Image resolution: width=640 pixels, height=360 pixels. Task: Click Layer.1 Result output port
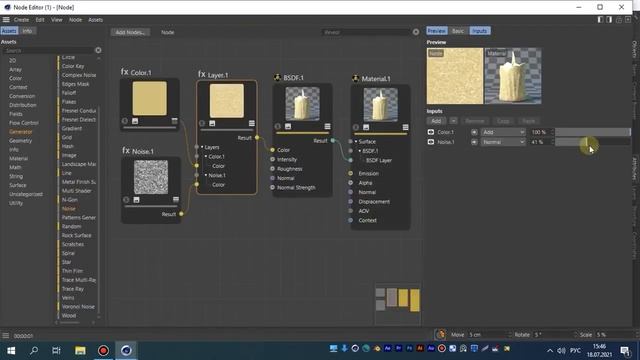[x=257, y=138]
